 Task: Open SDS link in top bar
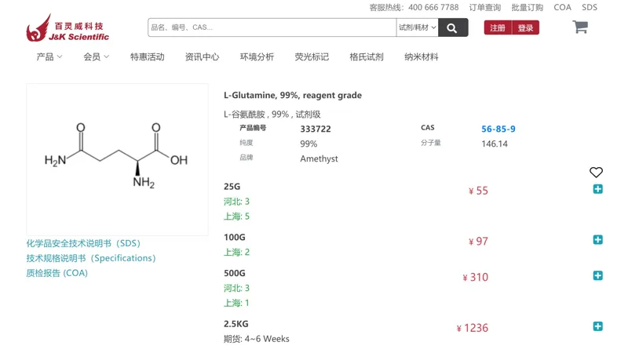(590, 8)
